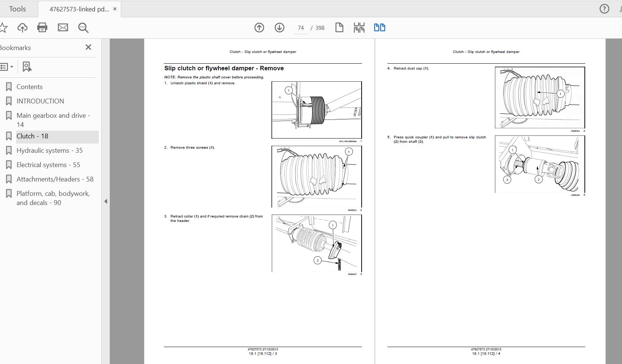Open the Hydraulic systems - 35 bookmark
Image resolution: width=622 pixels, height=364 pixels.
49,151
